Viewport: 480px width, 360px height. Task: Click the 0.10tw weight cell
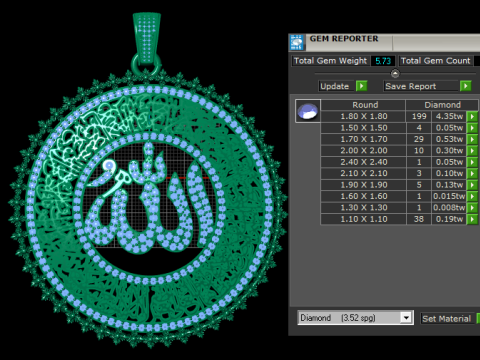(x=449, y=173)
